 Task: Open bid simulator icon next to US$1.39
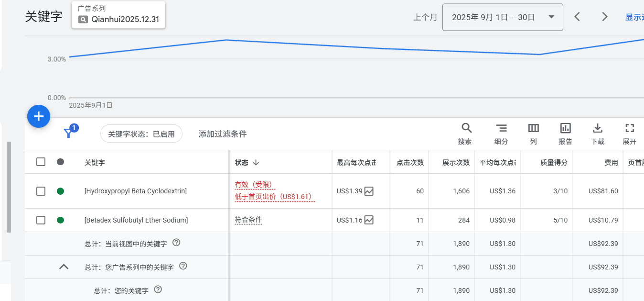click(369, 191)
